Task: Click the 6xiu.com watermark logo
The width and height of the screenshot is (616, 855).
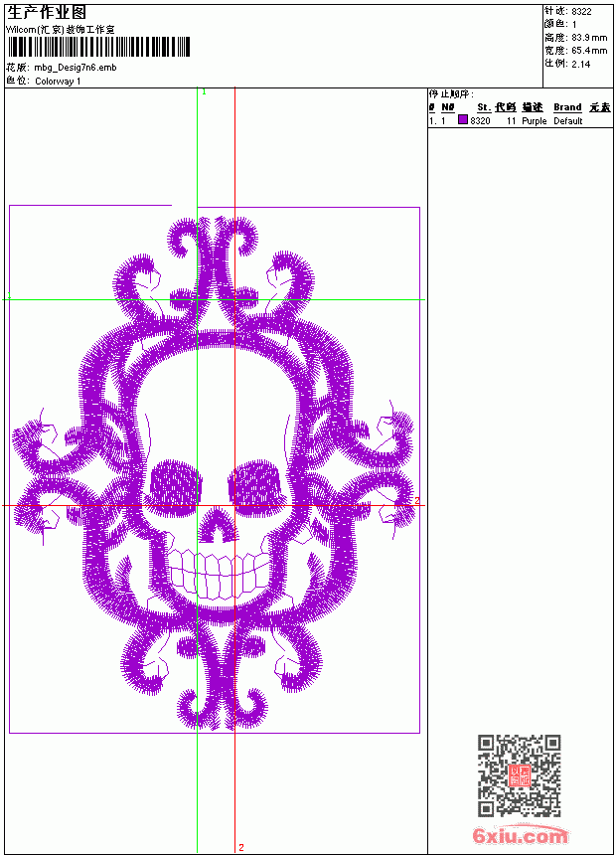Action: point(521,835)
